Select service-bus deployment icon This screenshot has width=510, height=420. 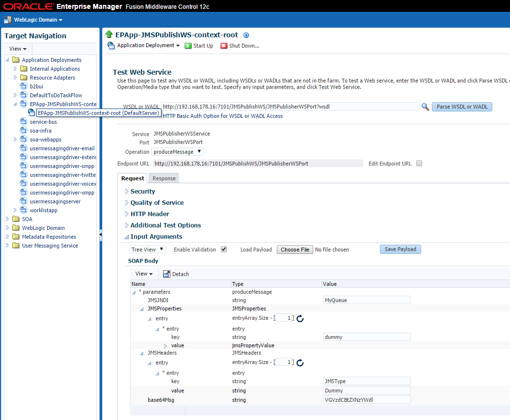click(24, 122)
